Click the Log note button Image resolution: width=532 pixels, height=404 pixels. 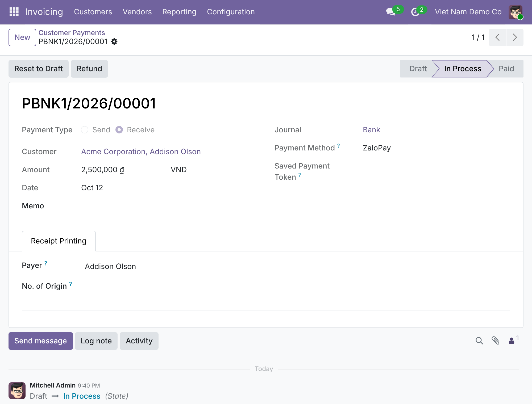pos(96,341)
